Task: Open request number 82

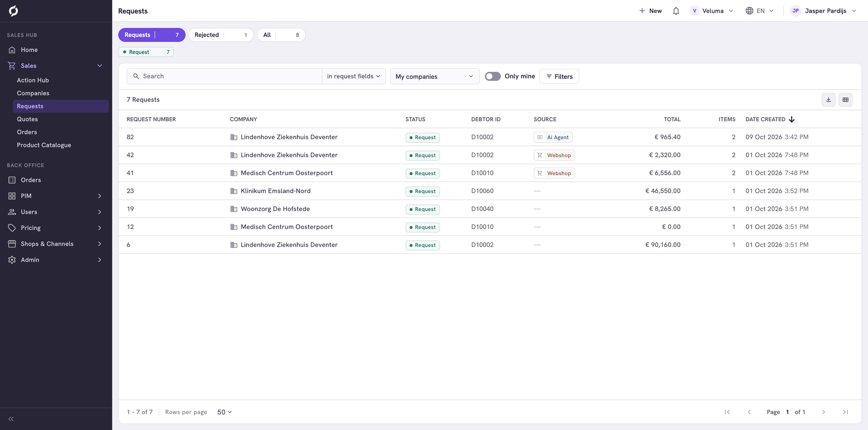Action: tap(130, 137)
